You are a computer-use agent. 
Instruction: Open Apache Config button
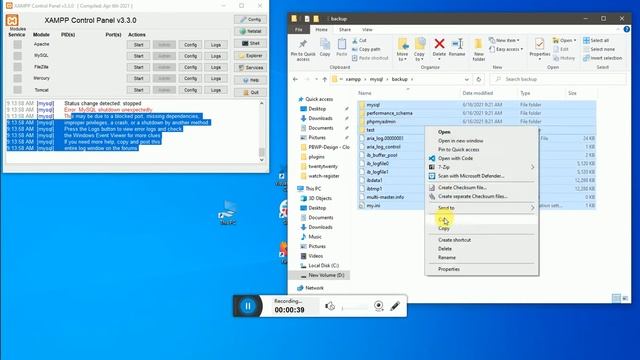pyautogui.click(x=190, y=44)
